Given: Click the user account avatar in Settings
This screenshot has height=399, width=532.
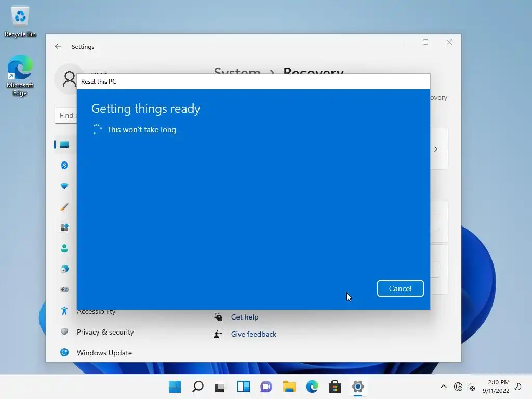Looking at the screenshot, I should pos(69,79).
